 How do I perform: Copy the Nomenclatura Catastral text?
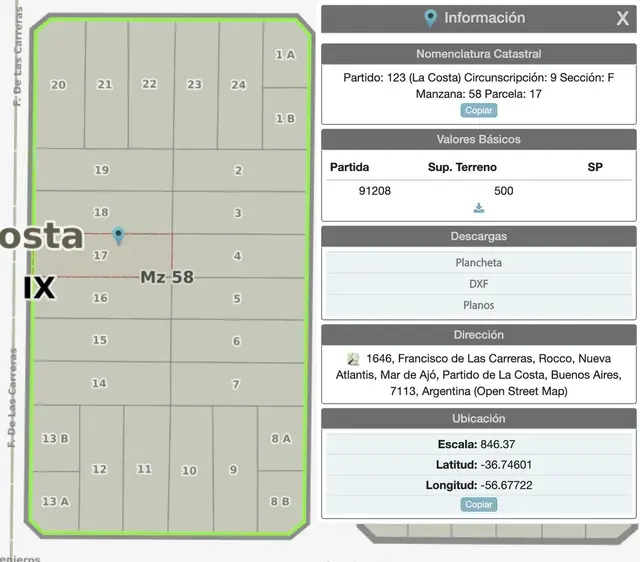click(479, 110)
